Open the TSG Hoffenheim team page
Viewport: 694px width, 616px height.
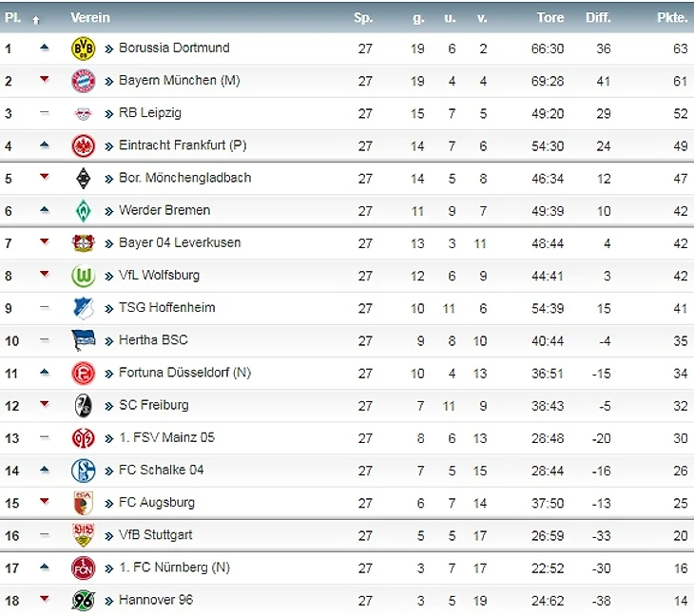(166, 307)
